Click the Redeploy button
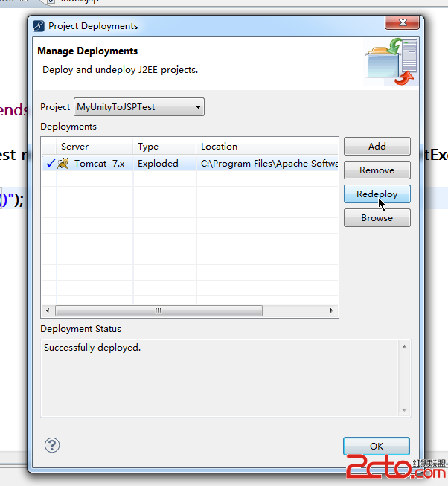This screenshot has width=448, height=486. pos(377,194)
